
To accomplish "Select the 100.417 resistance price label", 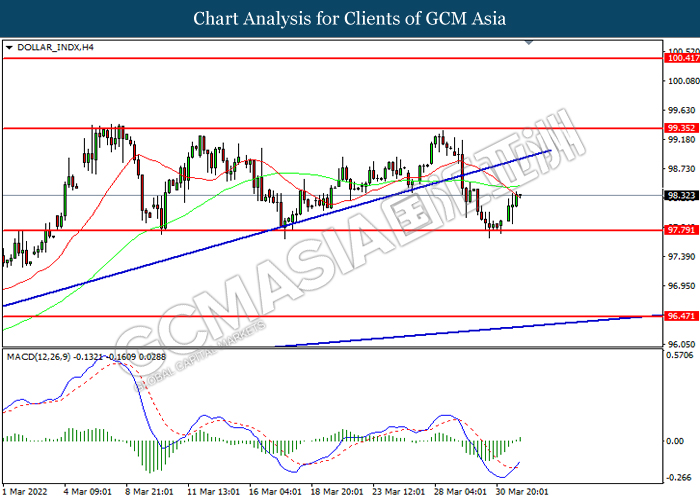I will pos(682,58).
